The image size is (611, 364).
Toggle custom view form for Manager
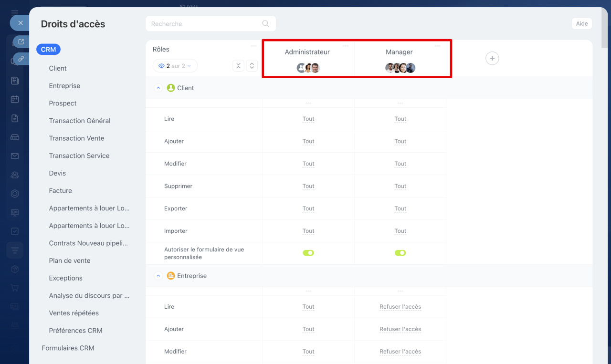400,253
